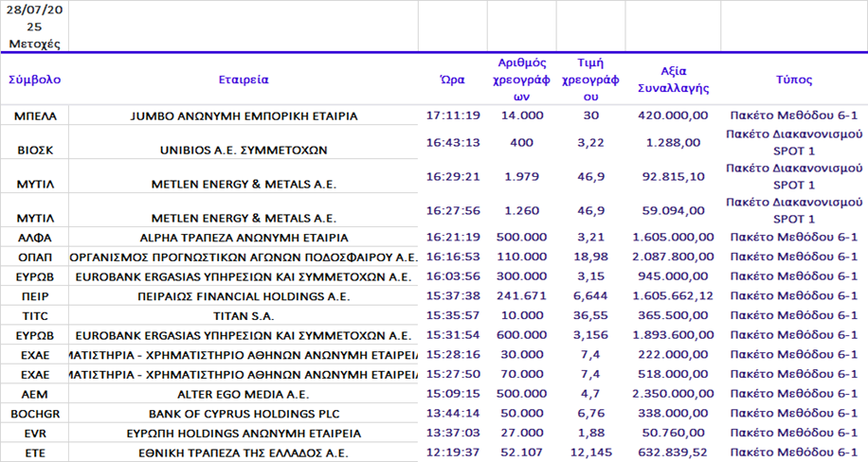
Task: Click the time cell '16:27:56'
Action: (453, 211)
